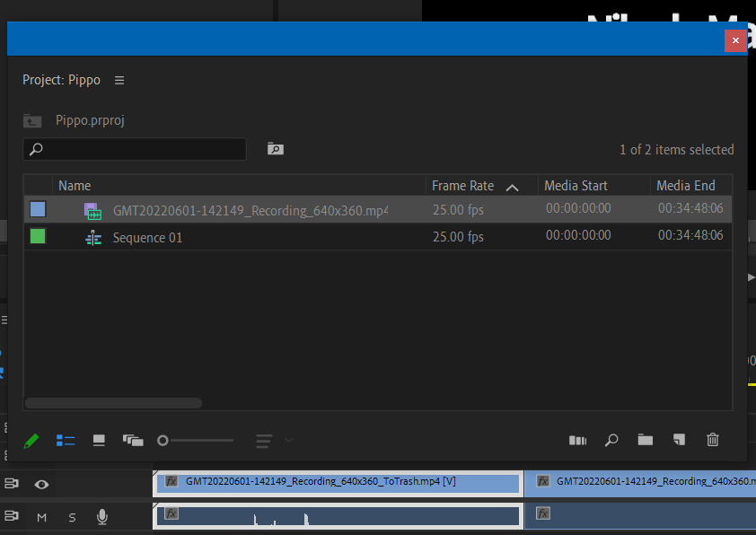Mute the audio track with the M button
The height and width of the screenshot is (535, 756).
click(x=41, y=517)
